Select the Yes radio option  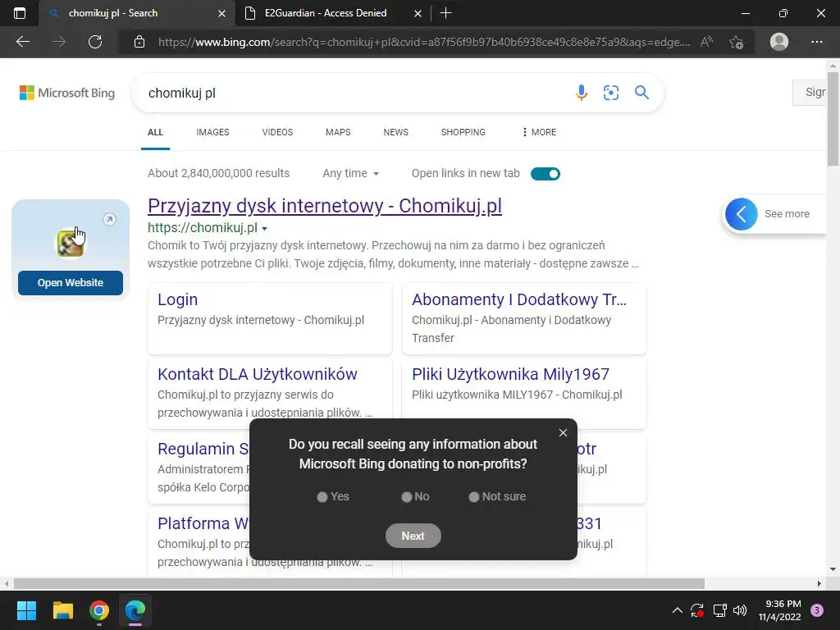(322, 497)
